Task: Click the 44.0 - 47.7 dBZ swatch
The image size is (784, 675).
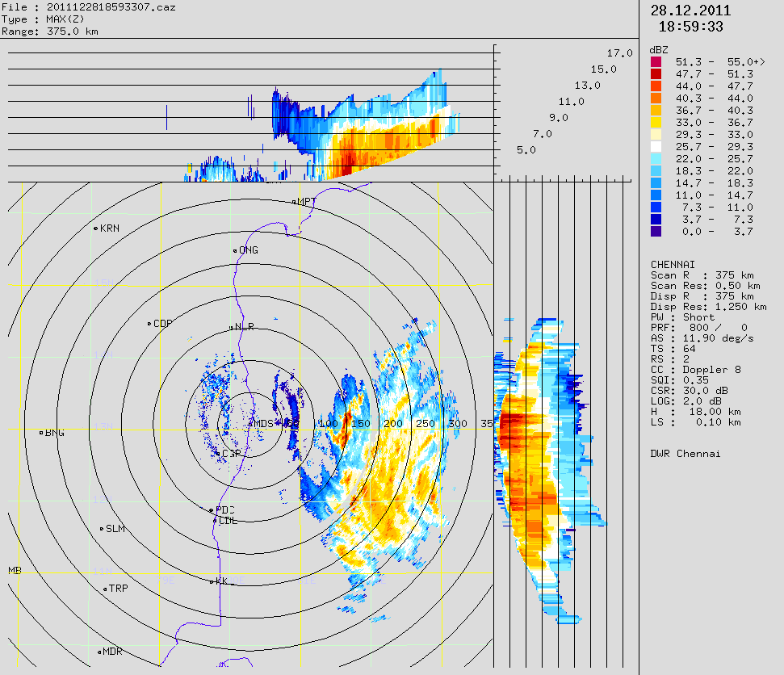Action: [x=656, y=86]
